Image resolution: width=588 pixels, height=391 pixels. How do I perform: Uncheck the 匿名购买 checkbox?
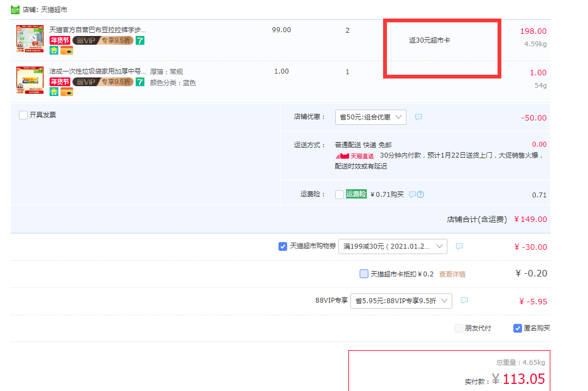(518, 328)
